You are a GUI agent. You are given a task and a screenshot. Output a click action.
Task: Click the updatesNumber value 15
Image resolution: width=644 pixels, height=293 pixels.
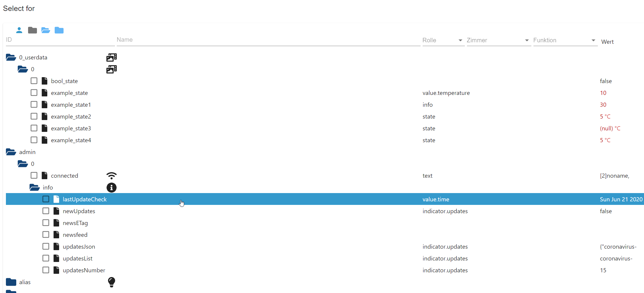(603, 270)
